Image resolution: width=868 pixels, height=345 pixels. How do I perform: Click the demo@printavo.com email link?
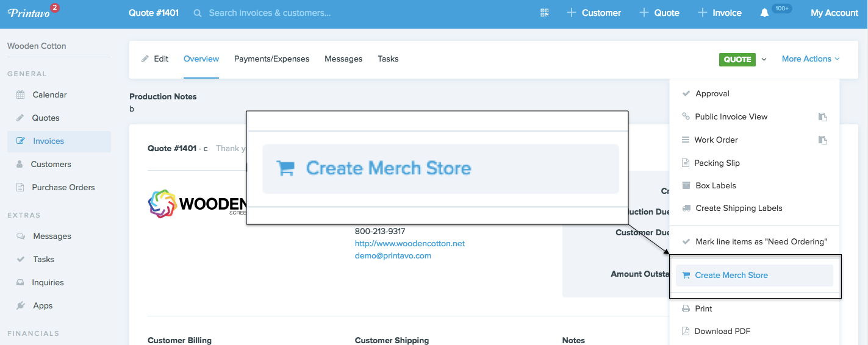[x=393, y=255]
